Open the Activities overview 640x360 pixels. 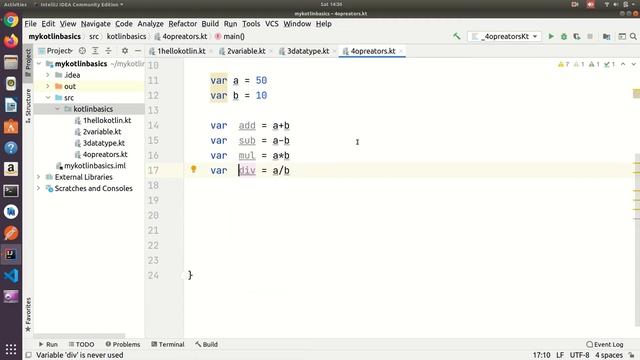[x=15, y=4]
